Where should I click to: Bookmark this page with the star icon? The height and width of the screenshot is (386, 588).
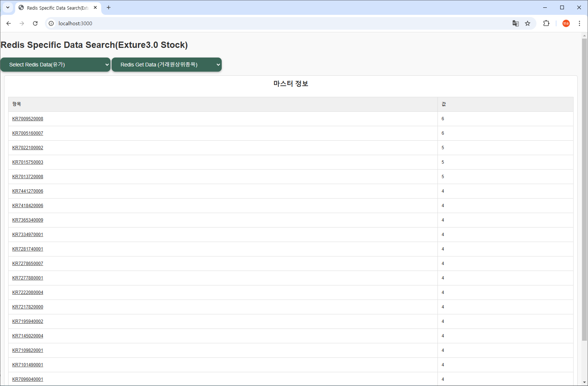[x=528, y=23]
